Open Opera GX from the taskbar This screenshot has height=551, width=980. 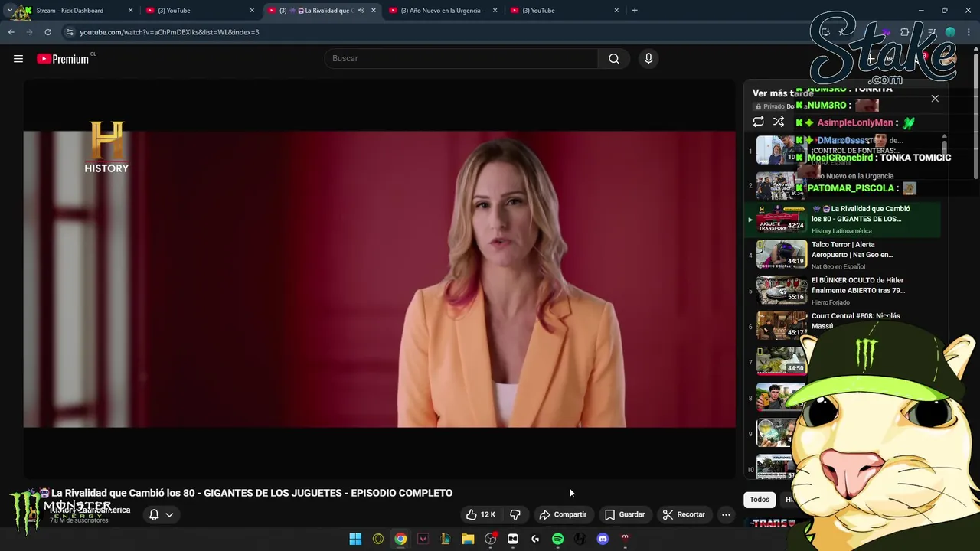coord(378,540)
